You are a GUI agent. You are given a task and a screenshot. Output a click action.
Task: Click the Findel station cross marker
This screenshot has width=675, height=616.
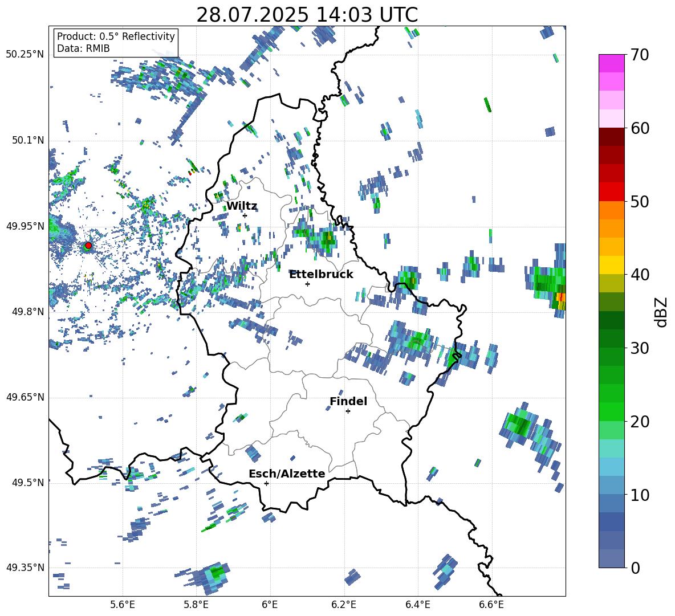coord(348,411)
